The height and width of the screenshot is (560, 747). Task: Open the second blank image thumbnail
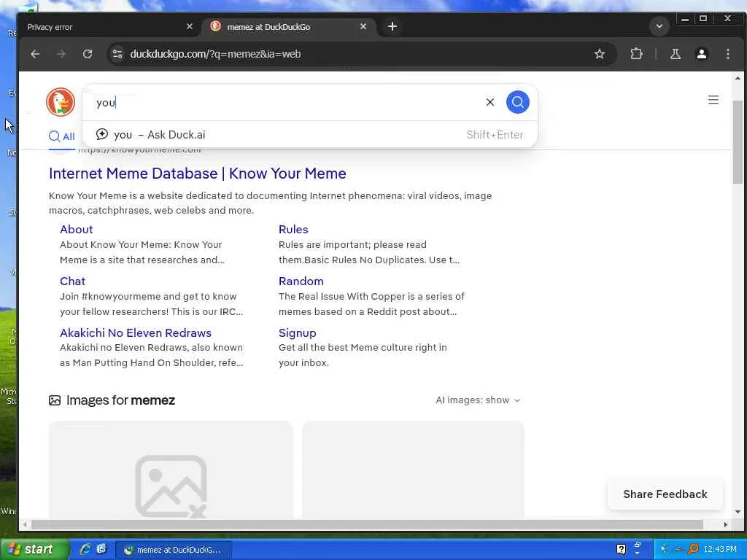click(x=413, y=470)
